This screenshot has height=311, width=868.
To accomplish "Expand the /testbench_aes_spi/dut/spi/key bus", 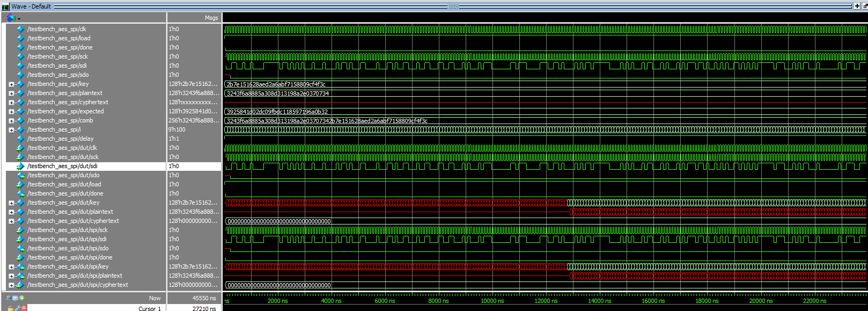I will (11, 267).
